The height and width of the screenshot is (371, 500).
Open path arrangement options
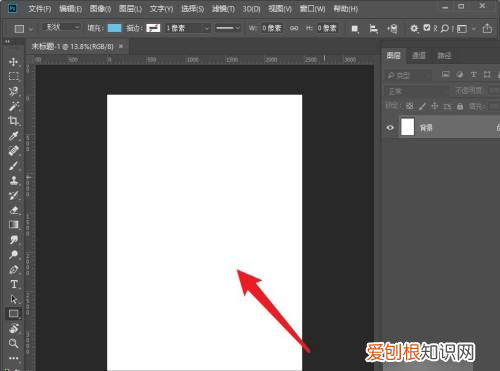click(392, 29)
